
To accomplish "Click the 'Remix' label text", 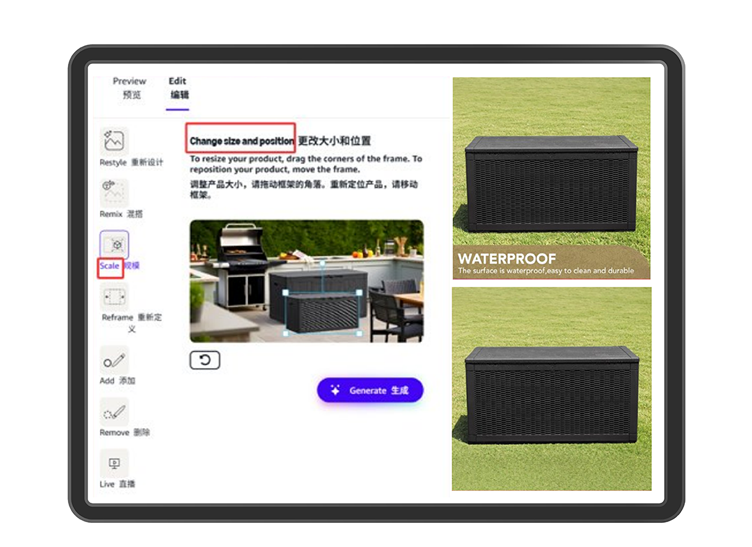I will [111, 214].
